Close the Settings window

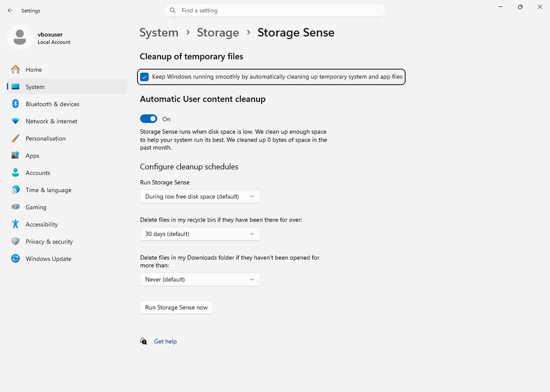point(540,7)
